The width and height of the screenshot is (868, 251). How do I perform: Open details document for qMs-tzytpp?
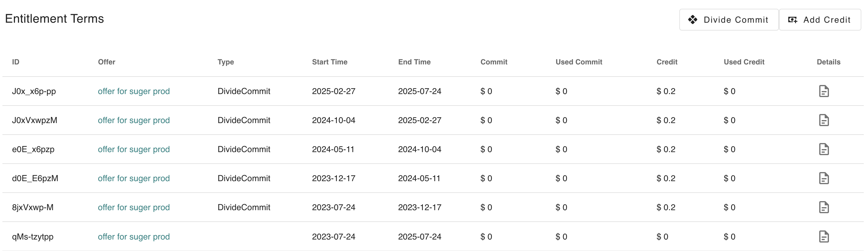pyautogui.click(x=823, y=236)
